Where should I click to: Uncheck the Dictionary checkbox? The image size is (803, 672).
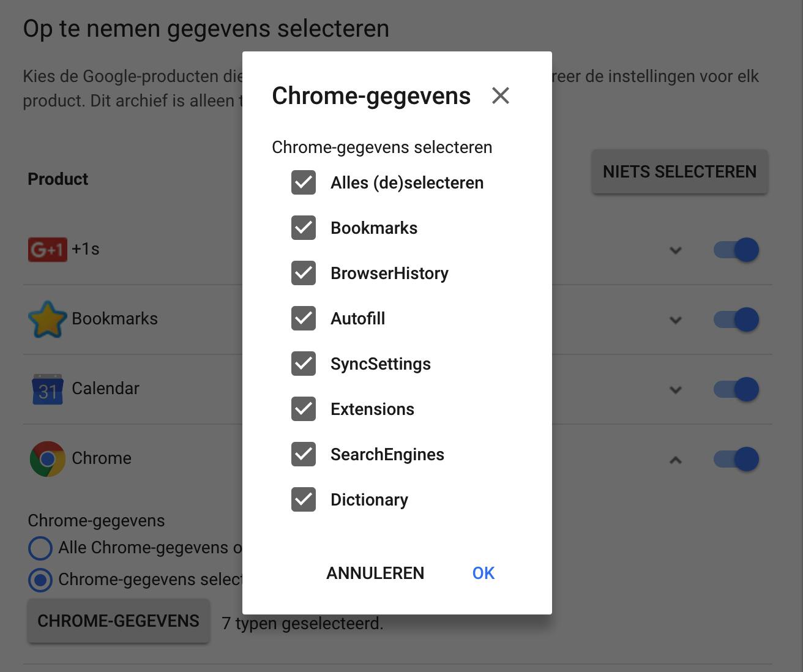[304, 499]
